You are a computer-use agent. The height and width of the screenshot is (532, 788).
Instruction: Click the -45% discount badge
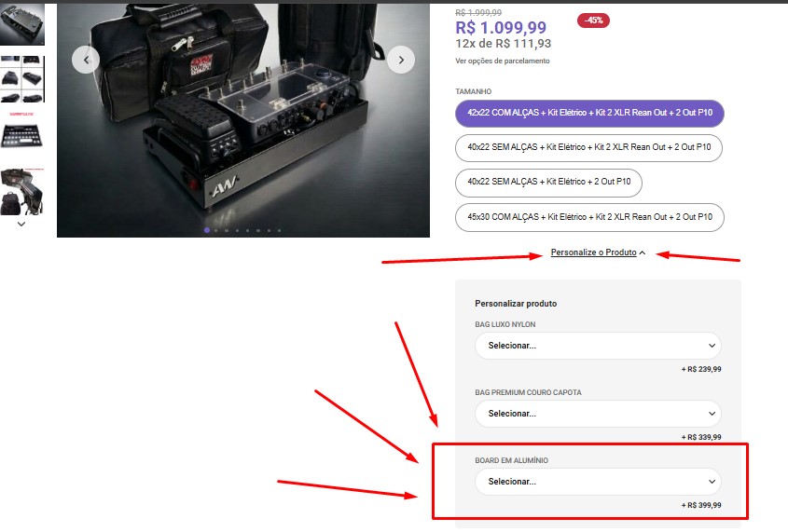(x=593, y=20)
